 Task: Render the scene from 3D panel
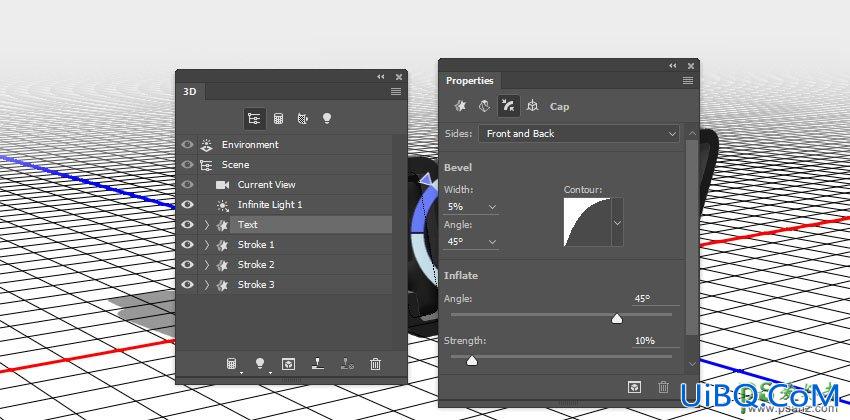click(288, 364)
